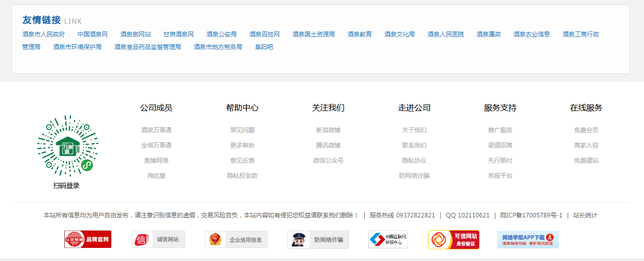Click the green QR code for 扫码登录
The width and height of the screenshot is (644, 261).
coord(67,146)
